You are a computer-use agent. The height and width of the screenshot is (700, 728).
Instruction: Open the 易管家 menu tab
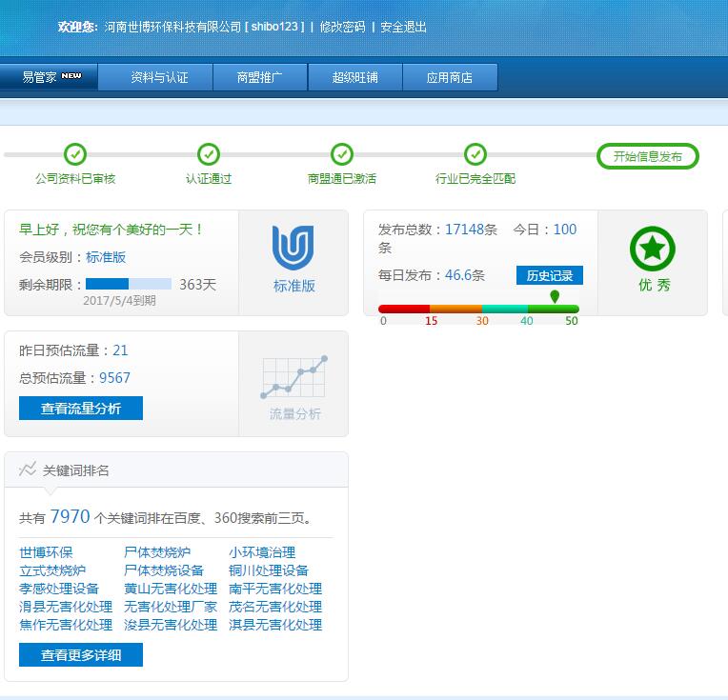[x=50, y=77]
